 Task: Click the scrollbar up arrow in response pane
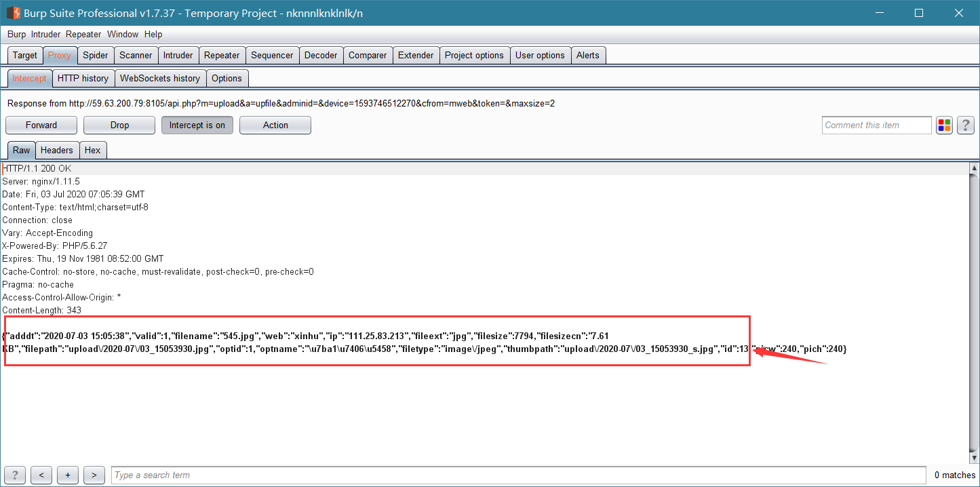coord(975,168)
